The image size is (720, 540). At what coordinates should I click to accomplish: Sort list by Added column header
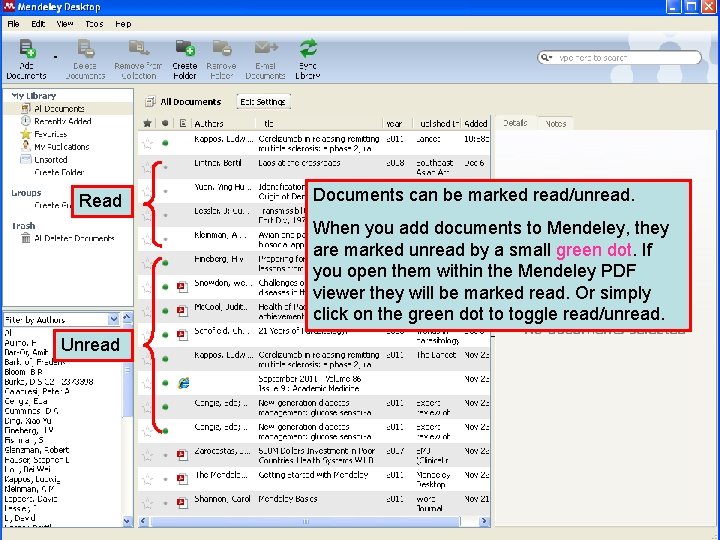coord(476,124)
